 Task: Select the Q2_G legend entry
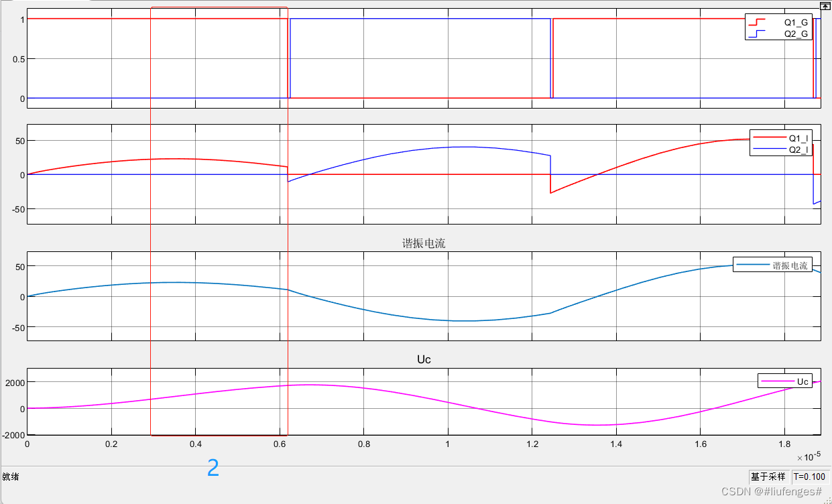click(x=778, y=33)
